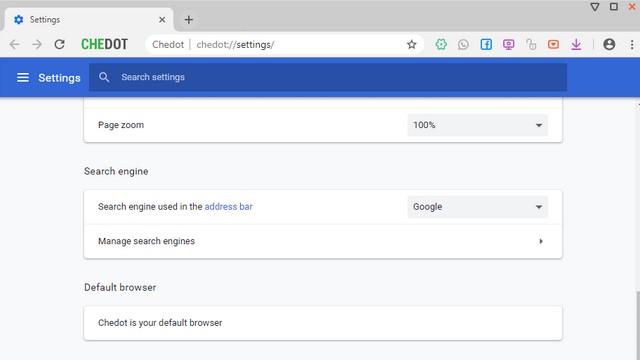Focus the Search settings field
This screenshot has height=360, width=640.
click(x=328, y=77)
